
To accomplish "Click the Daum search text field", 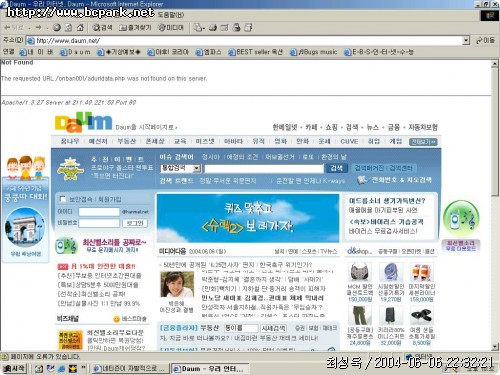I will tap(264, 168).
